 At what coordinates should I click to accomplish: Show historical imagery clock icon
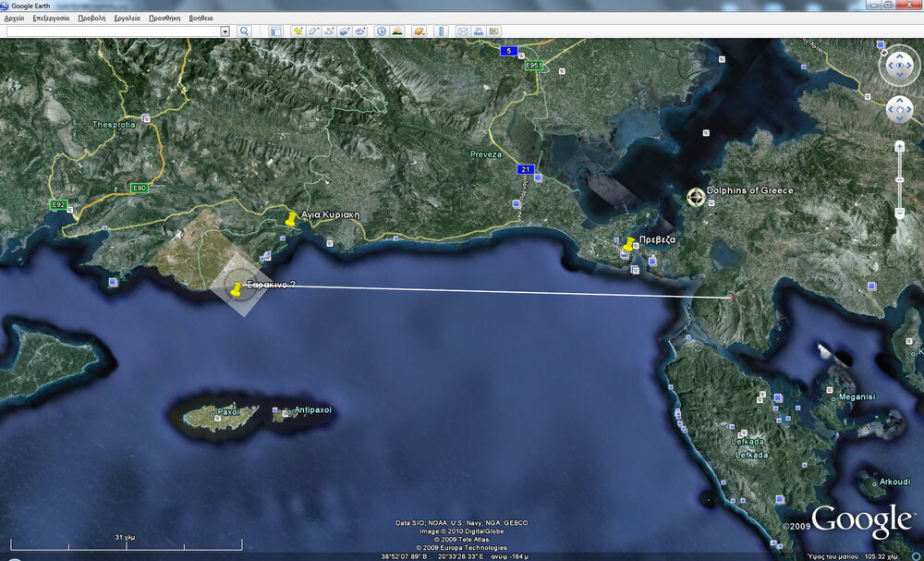[x=382, y=31]
